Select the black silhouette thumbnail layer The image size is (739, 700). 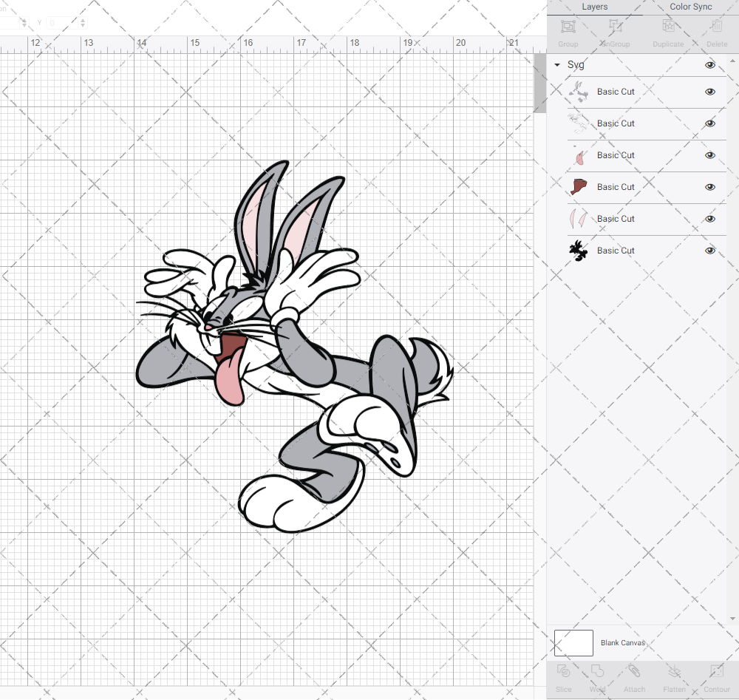coord(579,251)
